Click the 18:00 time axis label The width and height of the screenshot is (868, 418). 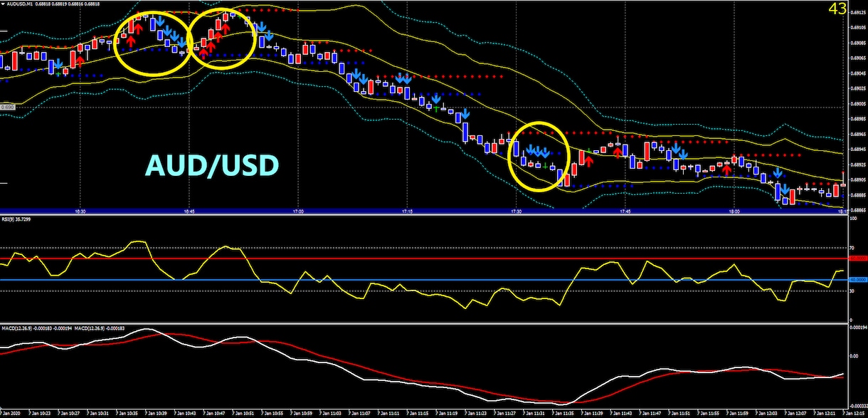pos(734,211)
